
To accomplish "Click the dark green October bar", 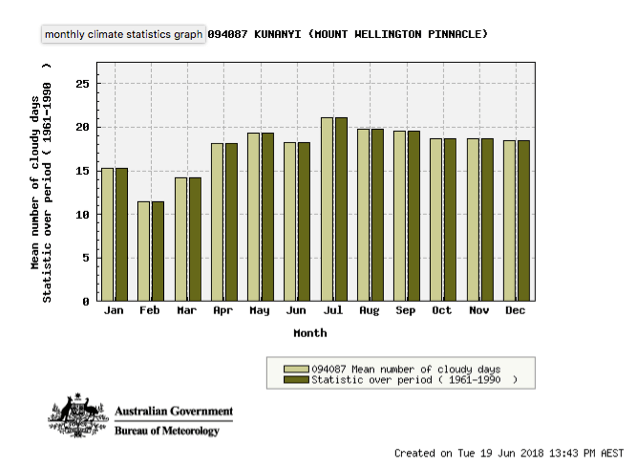I will [450, 220].
